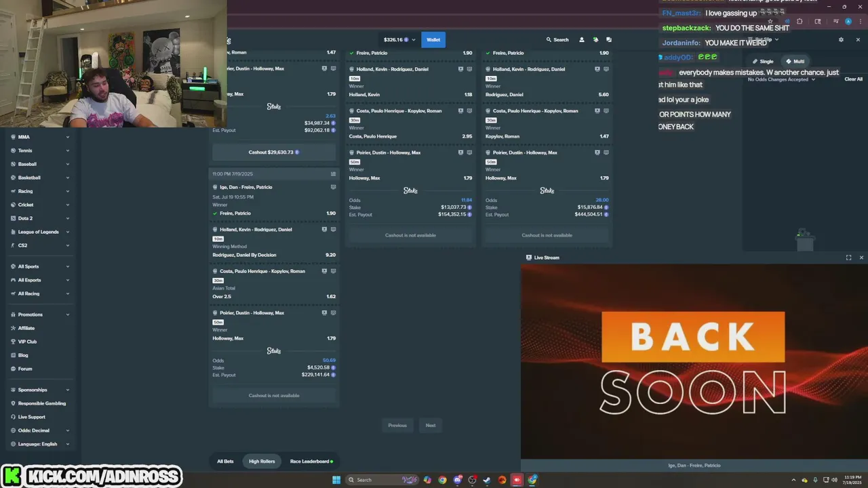
Task: Click list menu icon beside 11:00 PM 7/19/2025
Action: [333, 174]
